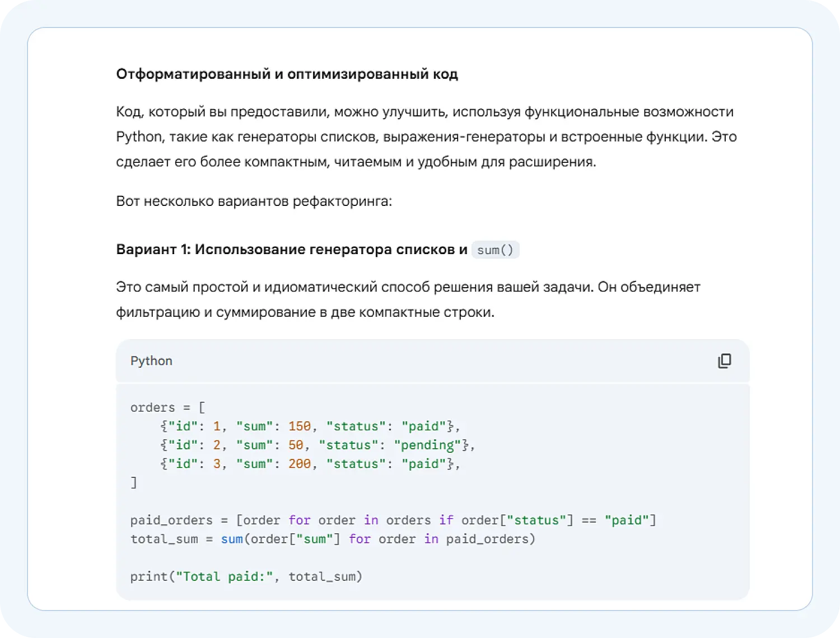The image size is (840, 638).
Task: Select the "pending" status string in code
Action: pos(427,445)
